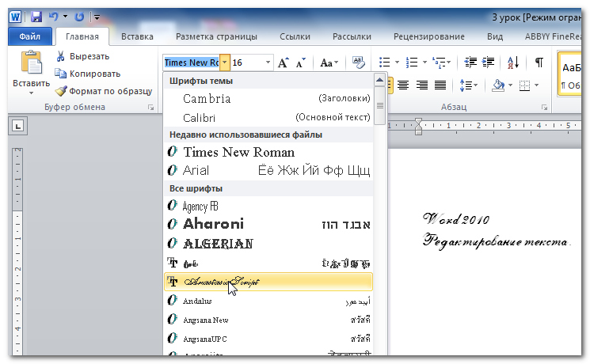
Task: Open line spacing options
Action: point(469,85)
